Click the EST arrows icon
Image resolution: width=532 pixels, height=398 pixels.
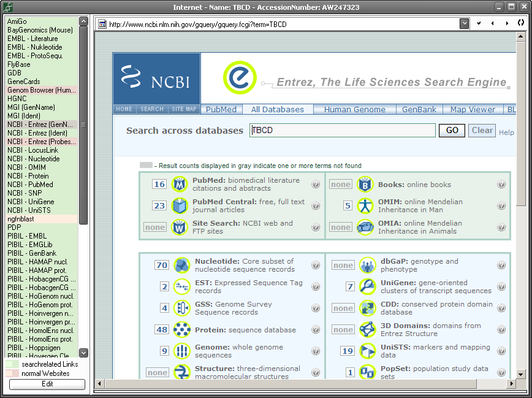182,286
